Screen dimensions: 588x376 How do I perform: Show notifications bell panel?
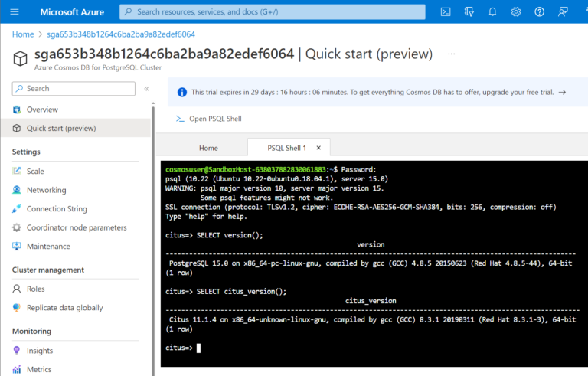tap(493, 12)
